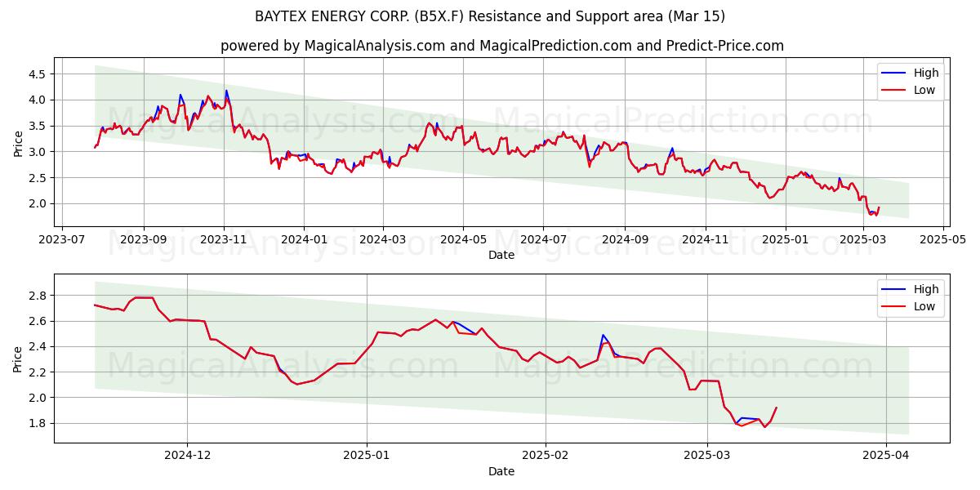
Task: Click the red Low line swatch in the top legend
Action: click(894, 91)
